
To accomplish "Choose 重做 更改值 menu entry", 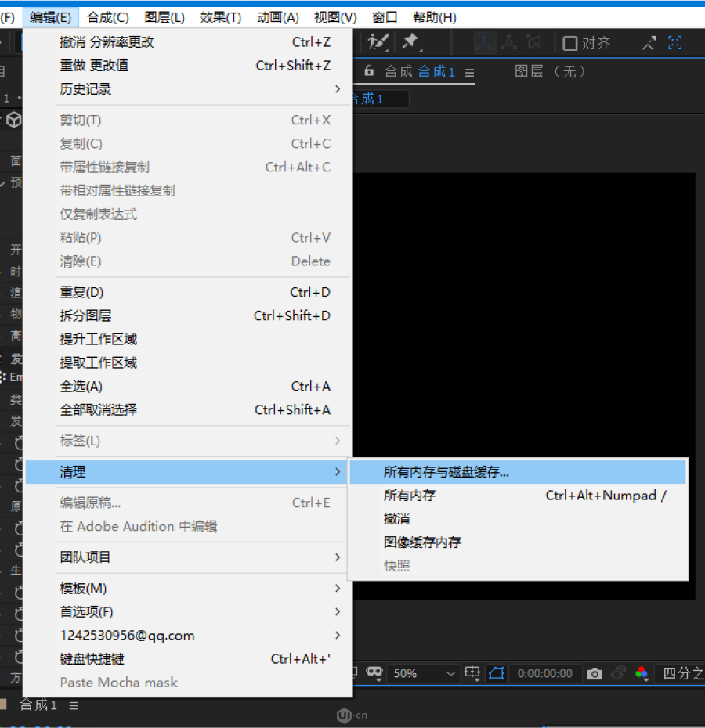I will 188,66.
